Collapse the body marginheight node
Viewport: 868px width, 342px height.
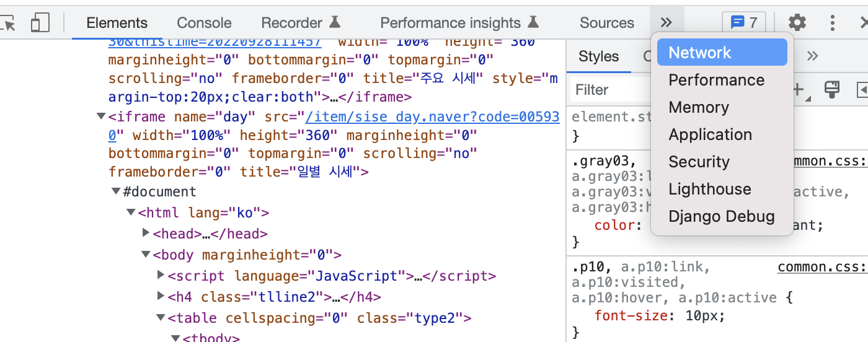pos(146,255)
